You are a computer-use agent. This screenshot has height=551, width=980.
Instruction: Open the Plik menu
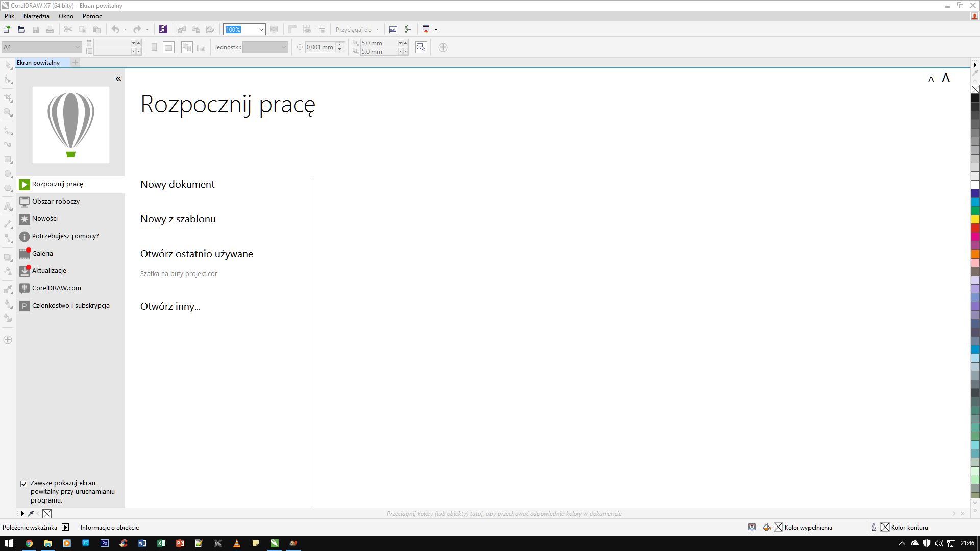pos(9,16)
